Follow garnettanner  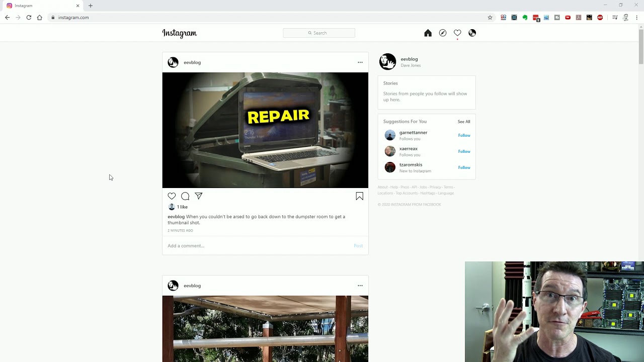pyautogui.click(x=464, y=135)
